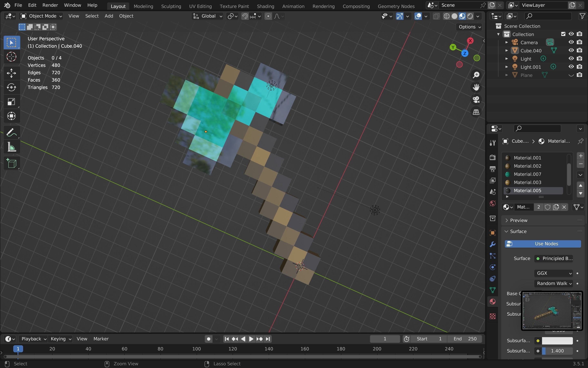588x368 pixels.
Task: Open the Object properties tab
Action: 492,233
